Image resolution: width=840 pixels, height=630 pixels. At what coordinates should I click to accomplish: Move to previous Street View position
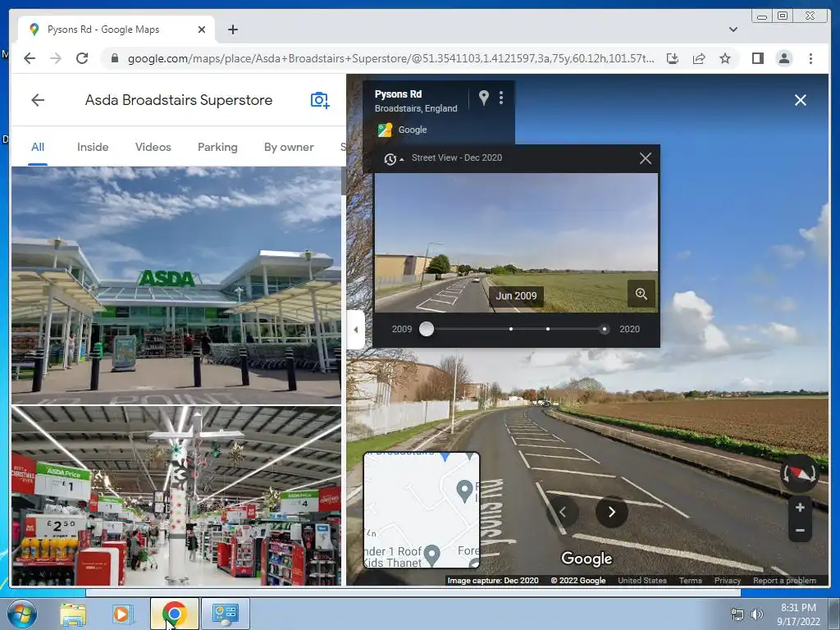click(x=563, y=512)
